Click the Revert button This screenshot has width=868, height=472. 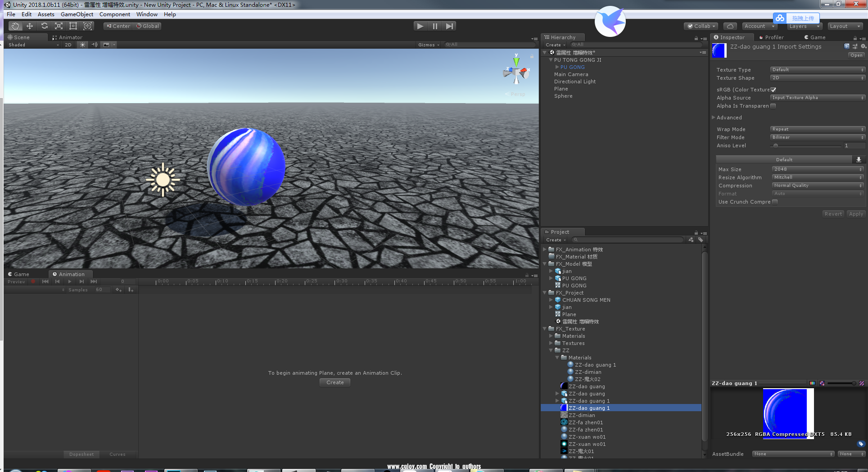pyautogui.click(x=833, y=214)
